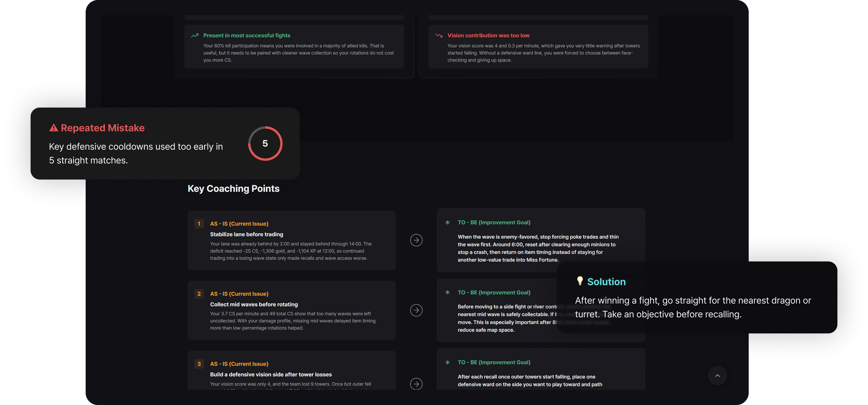Click the red warning triangle icon on Repeated Mistake

(x=54, y=128)
